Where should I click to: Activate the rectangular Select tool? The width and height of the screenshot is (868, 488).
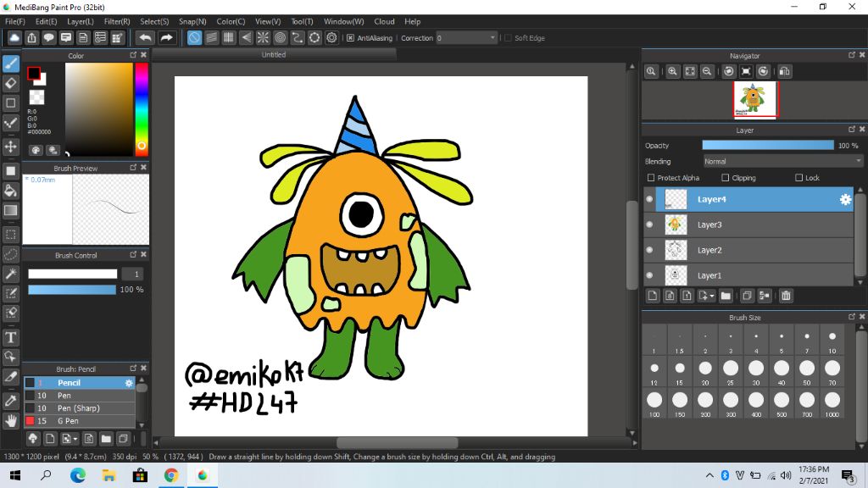coord(10,235)
